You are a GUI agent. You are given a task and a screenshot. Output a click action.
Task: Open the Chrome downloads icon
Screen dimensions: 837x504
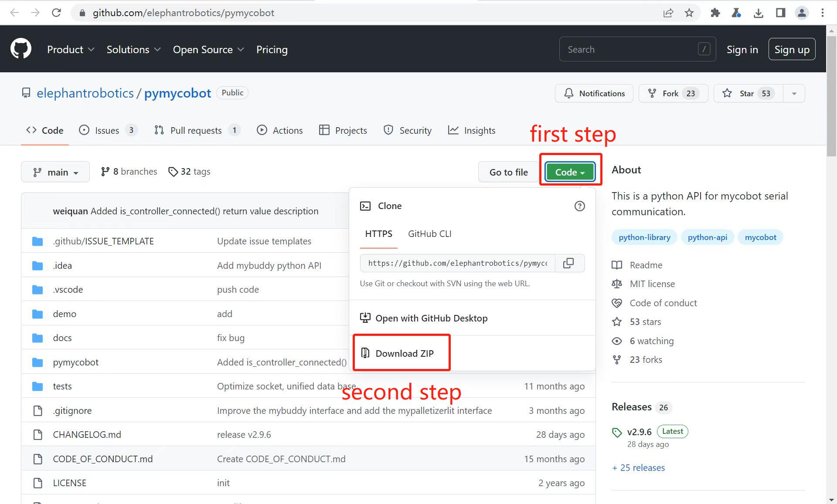tap(759, 13)
